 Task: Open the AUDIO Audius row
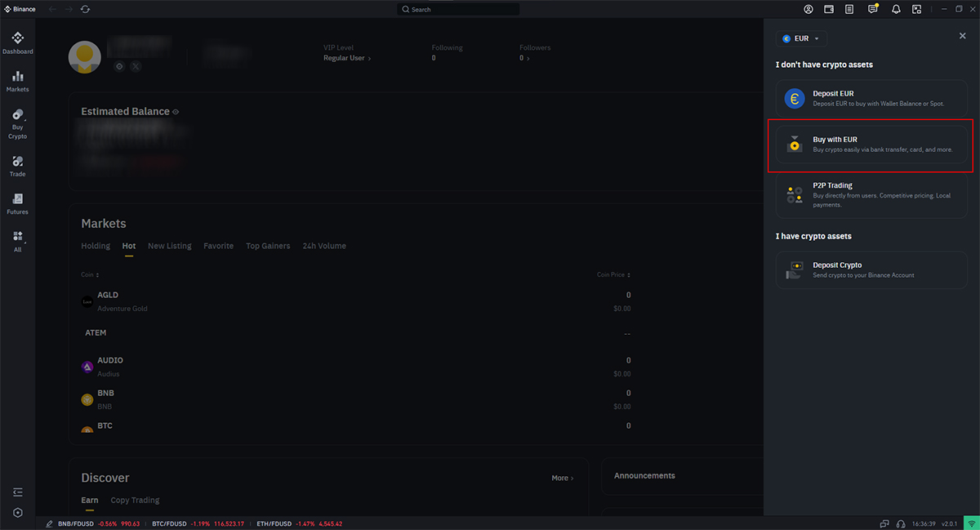click(356, 367)
